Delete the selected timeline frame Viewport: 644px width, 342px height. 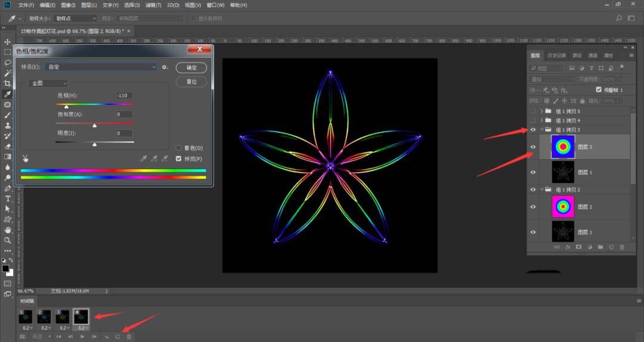[x=129, y=337]
